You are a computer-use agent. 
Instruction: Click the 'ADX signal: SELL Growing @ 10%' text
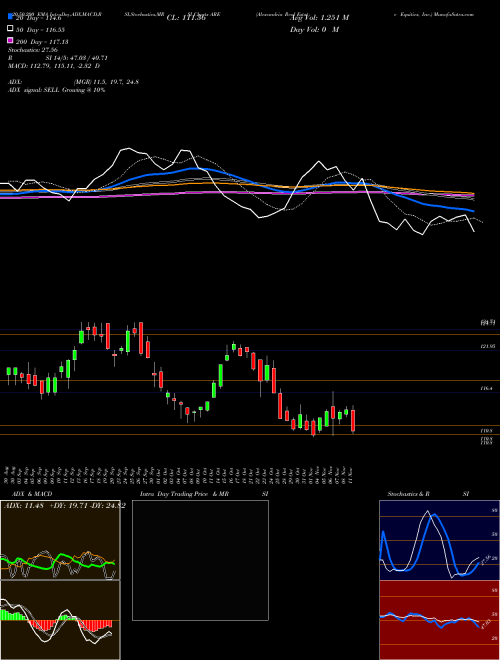pyautogui.click(x=56, y=90)
